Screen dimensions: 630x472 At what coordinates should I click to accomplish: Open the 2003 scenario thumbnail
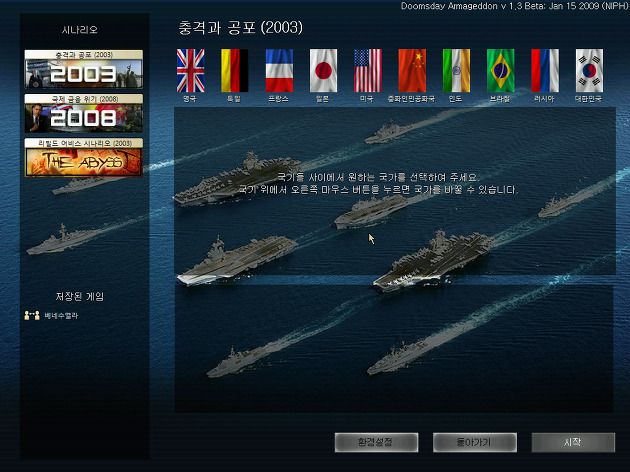pyautogui.click(x=84, y=69)
